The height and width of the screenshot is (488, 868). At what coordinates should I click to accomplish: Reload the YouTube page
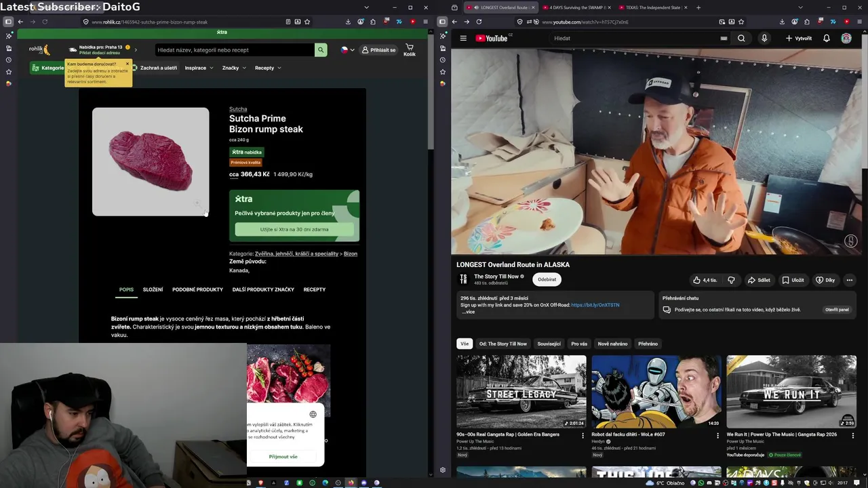coord(479,22)
